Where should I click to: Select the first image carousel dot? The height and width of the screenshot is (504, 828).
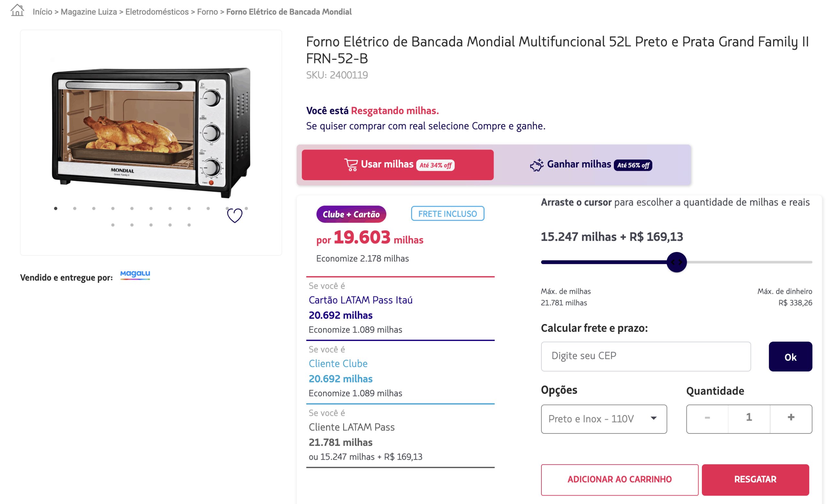(x=56, y=209)
